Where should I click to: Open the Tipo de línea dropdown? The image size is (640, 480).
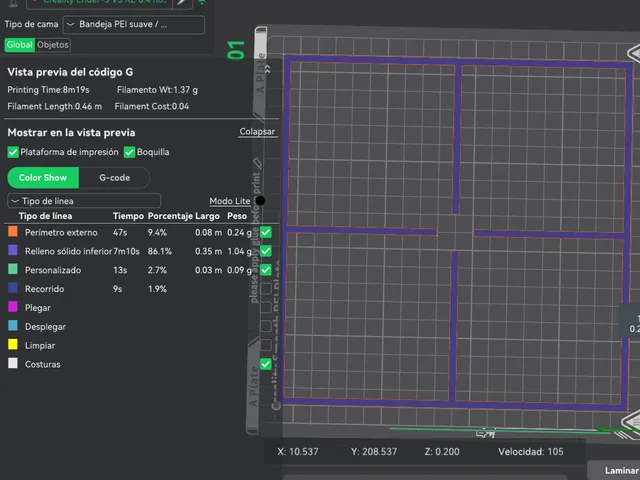(84, 201)
